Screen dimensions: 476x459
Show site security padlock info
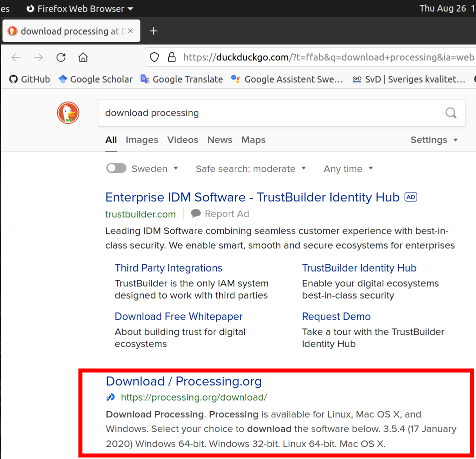[x=172, y=57]
